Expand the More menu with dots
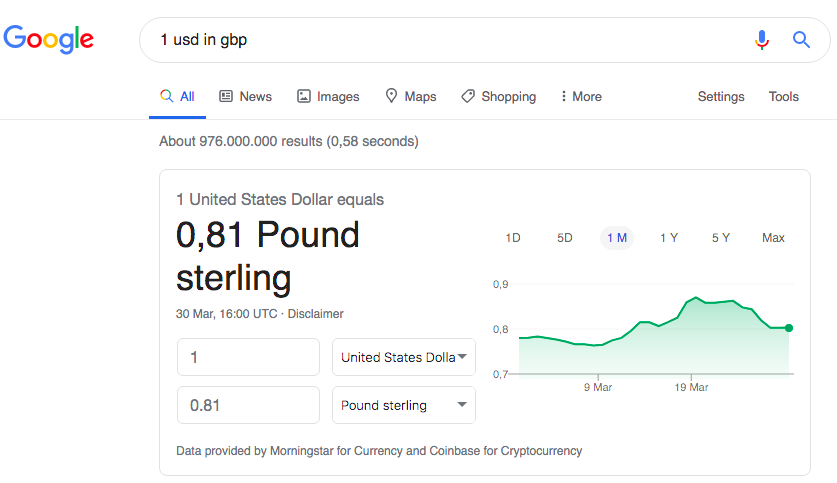 [x=581, y=97]
